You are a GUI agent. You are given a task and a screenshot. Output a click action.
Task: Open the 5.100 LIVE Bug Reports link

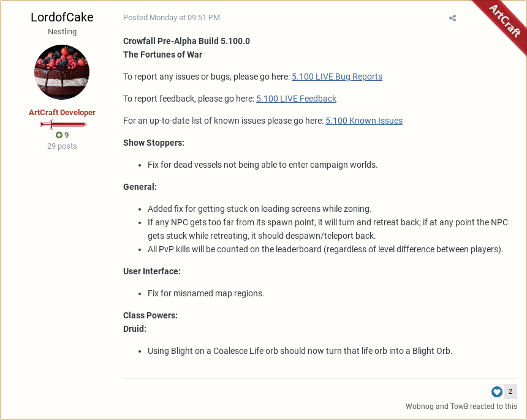coord(337,77)
